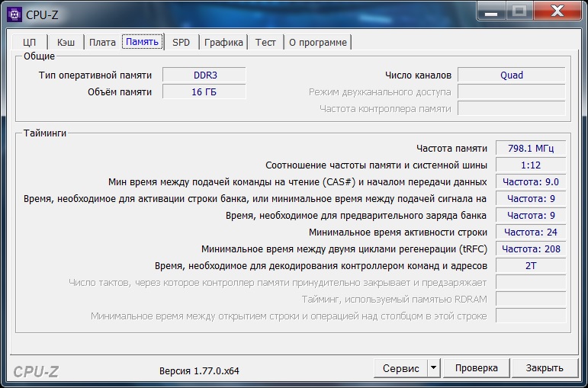Click the DDR3 memory type field
Screen dimensions: 588x388
pyautogui.click(x=204, y=75)
